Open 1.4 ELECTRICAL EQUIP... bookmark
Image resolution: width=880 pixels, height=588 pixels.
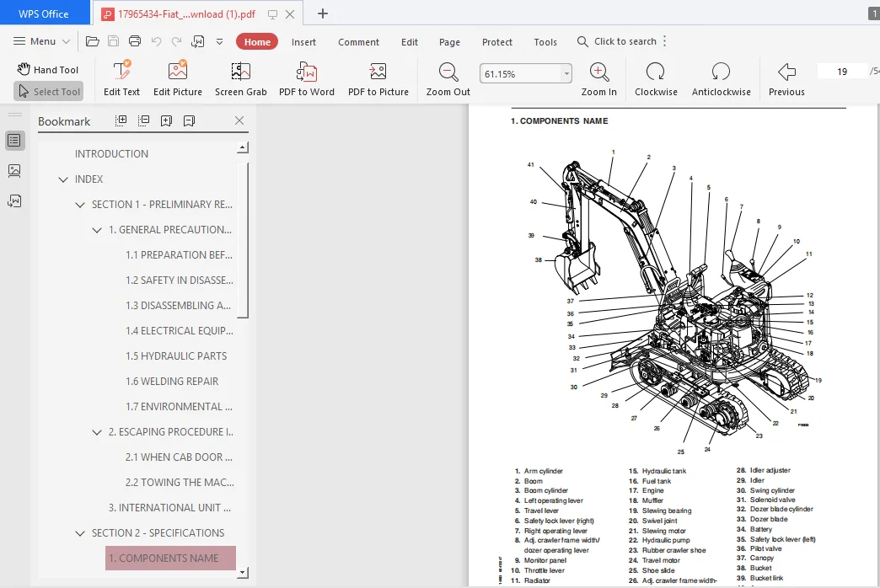(180, 330)
